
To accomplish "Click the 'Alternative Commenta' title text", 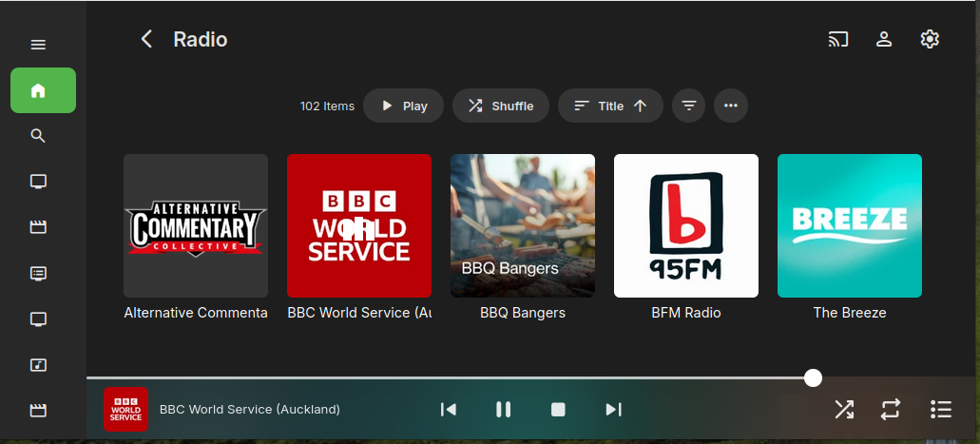I will click(x=196, y=313).
